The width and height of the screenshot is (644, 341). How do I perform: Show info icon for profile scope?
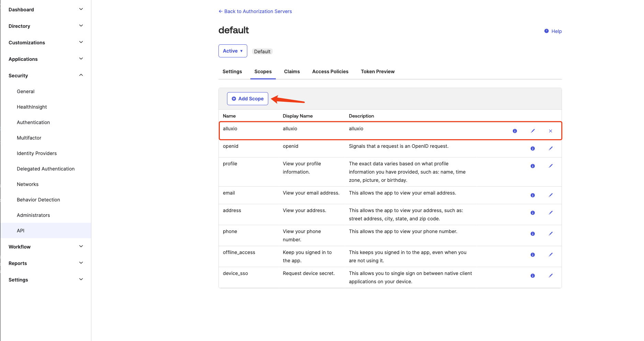click(532, 166)
